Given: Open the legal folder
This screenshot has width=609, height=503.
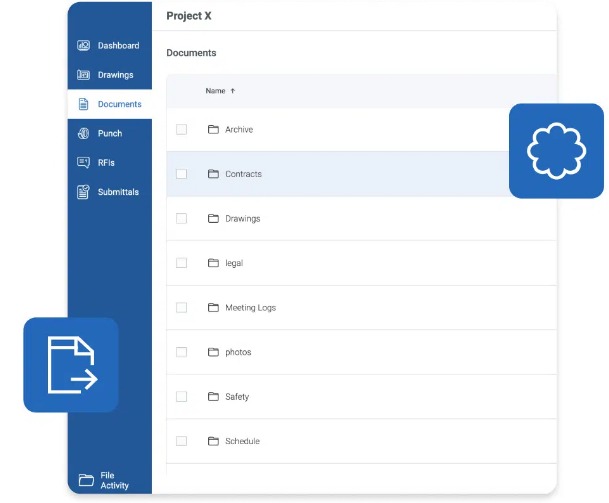Looking at the screenshot, I should point(233,263).
